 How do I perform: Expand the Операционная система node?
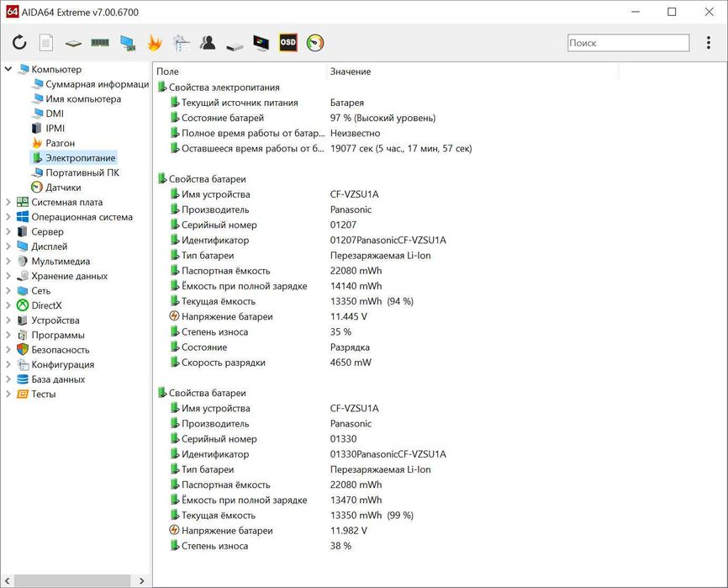(x=8, y=217)
